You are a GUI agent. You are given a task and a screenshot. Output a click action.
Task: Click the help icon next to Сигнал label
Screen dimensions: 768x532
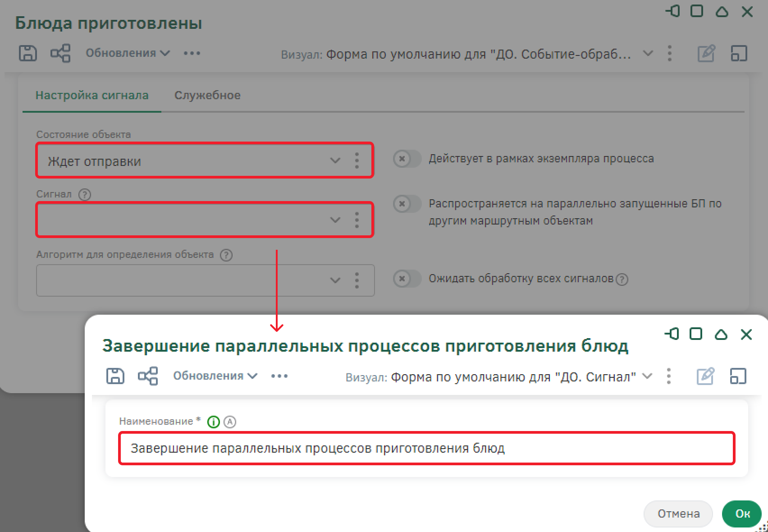point(85,194)
